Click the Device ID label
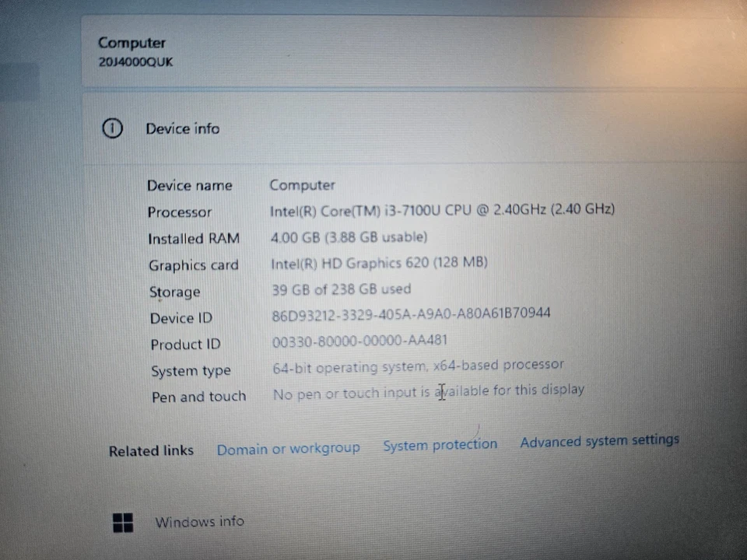 point(181,318)
